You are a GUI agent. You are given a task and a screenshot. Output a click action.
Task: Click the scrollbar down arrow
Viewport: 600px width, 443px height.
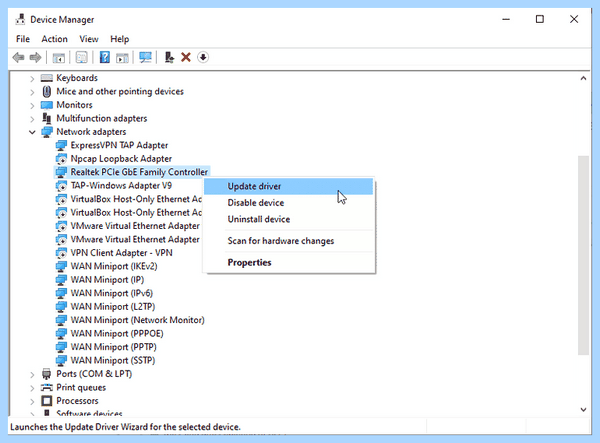[x=583, y=410]
